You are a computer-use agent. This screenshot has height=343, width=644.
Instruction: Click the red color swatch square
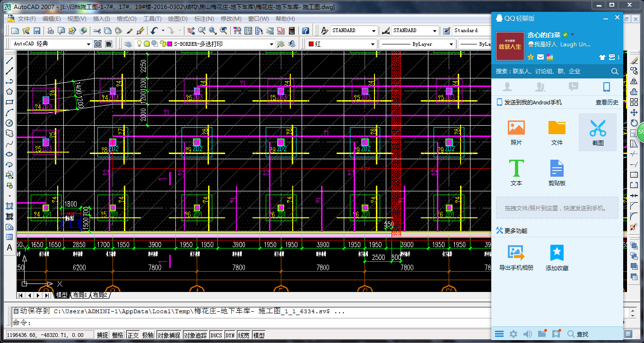311,44
